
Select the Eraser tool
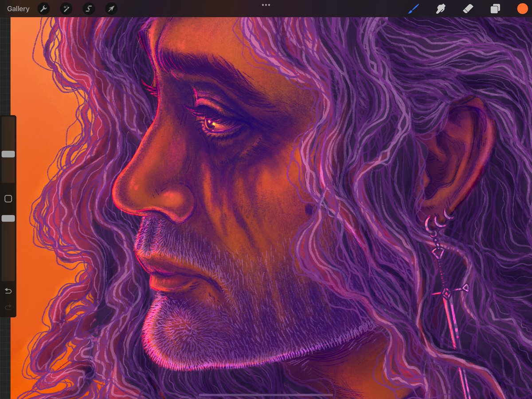click(x=468, y=8)
